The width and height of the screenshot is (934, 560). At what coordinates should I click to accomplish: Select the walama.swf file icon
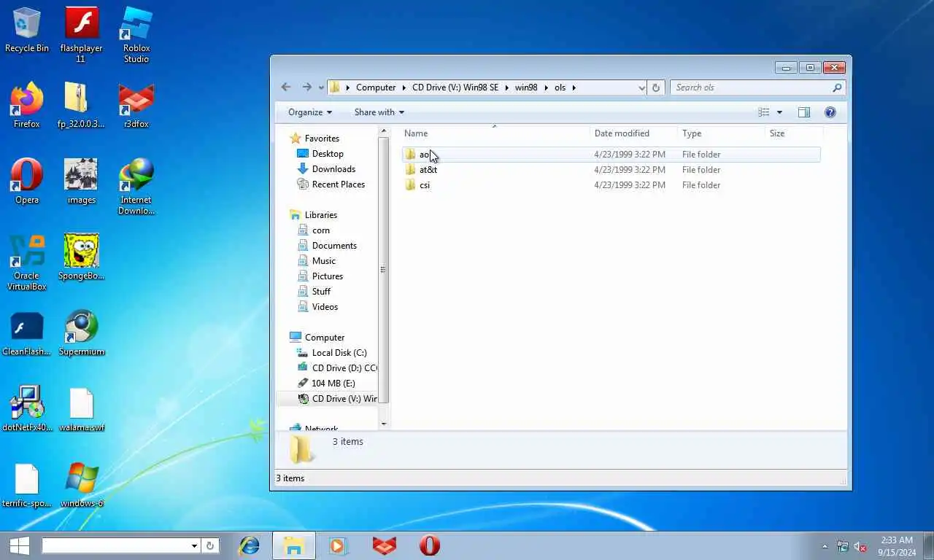[81, 409]
